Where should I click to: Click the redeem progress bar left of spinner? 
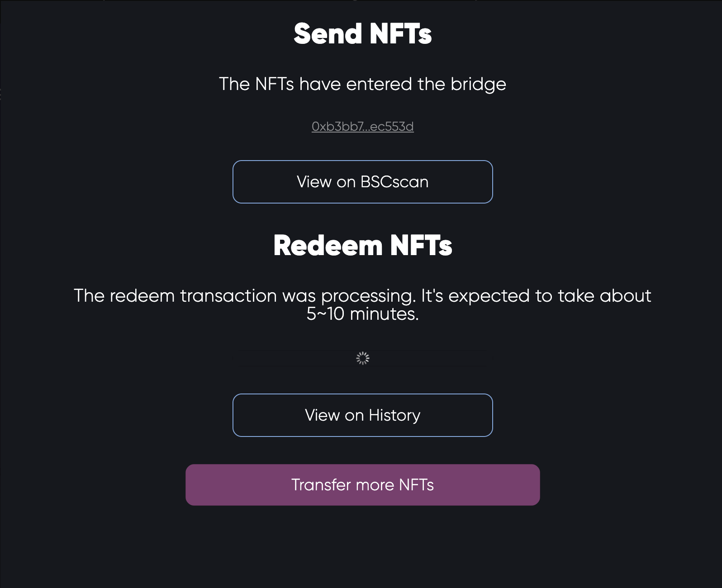pyautogui.click(x=294, y=358)
